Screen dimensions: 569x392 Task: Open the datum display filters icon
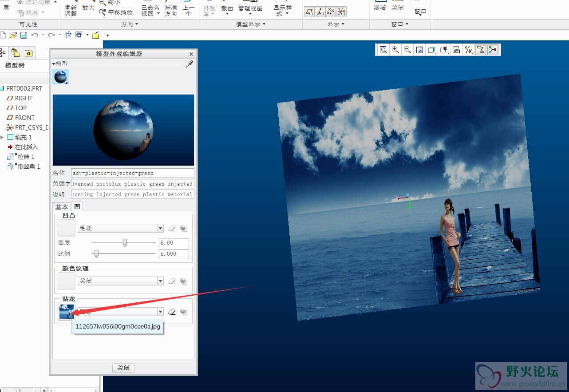[468, 50]
